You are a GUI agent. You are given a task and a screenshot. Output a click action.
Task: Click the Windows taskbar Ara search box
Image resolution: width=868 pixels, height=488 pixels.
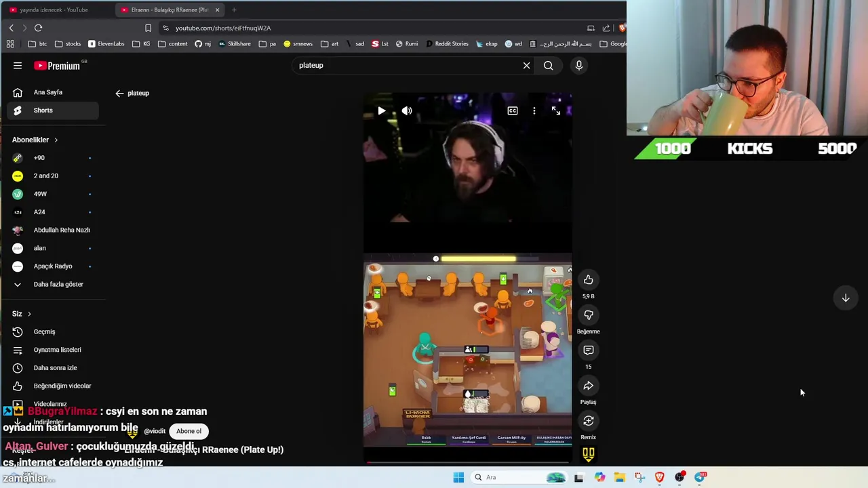pos(520,477)
